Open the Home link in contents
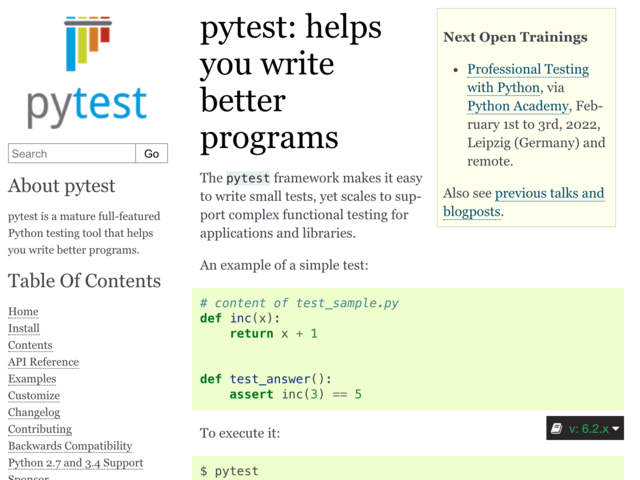 click(23, 311)
